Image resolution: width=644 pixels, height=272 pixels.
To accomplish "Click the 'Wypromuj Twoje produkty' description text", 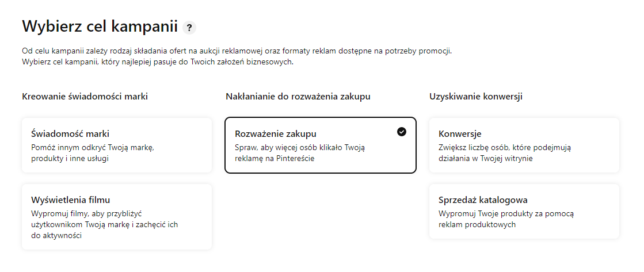I will (x=506, y=214).
